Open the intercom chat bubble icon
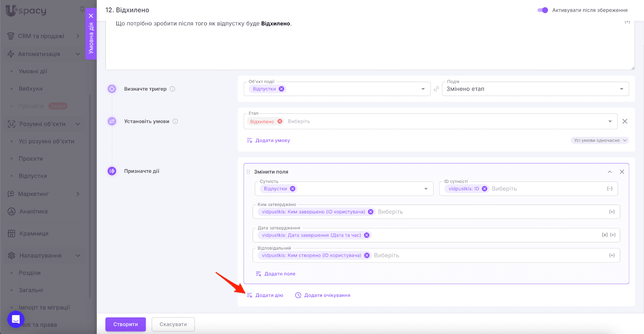 pyautogui.click(x=16, y=320)
